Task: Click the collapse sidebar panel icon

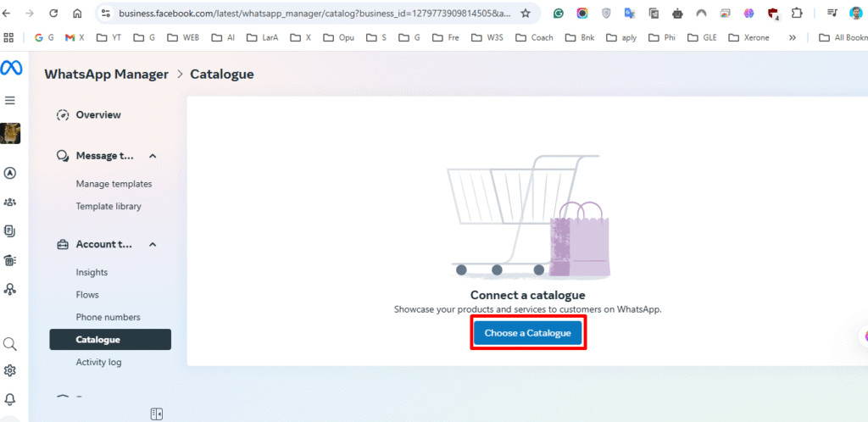Action: coord(157,414)
